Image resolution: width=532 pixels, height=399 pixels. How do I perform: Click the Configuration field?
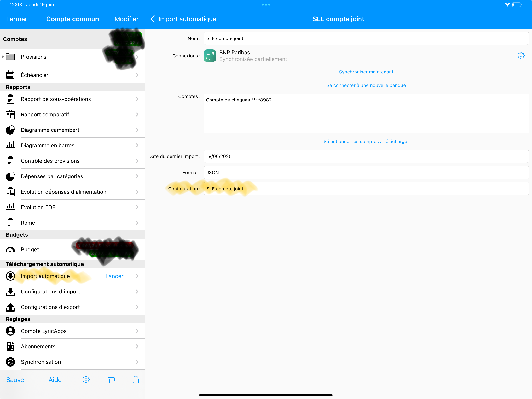(366, 189)
